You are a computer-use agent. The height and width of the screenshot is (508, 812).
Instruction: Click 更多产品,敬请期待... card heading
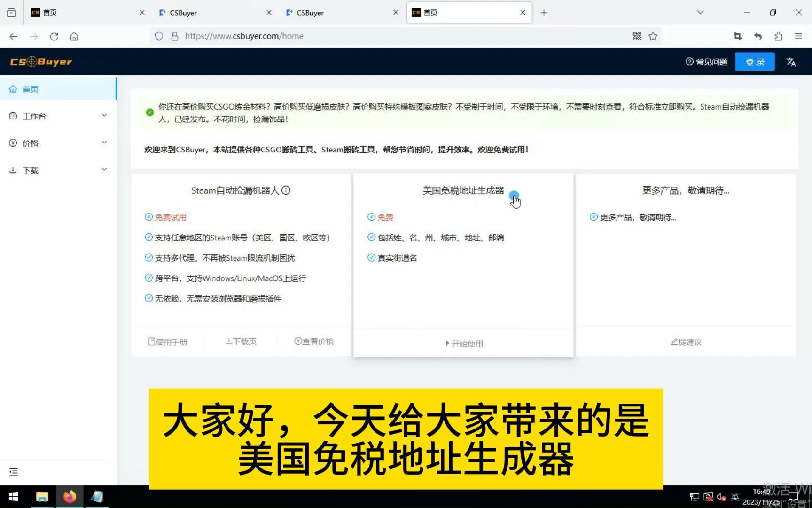[x=686, y=190]
